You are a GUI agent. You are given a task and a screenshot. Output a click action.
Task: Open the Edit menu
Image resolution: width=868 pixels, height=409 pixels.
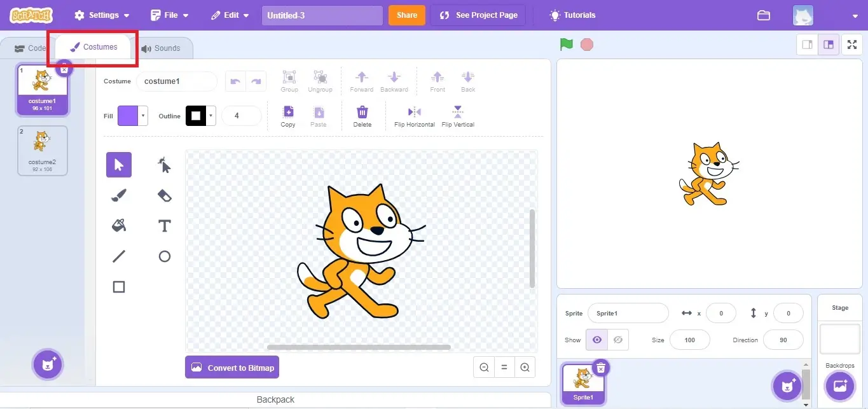[x=230, y=15]
